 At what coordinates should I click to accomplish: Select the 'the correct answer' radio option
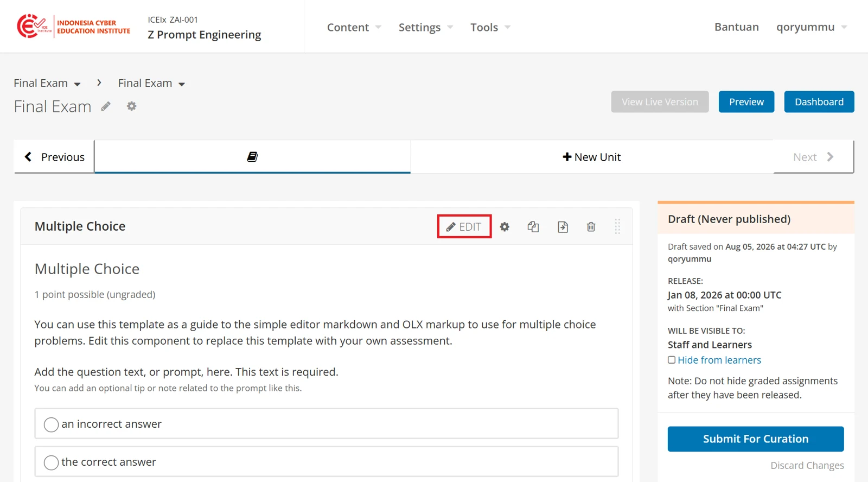[51, 462]
